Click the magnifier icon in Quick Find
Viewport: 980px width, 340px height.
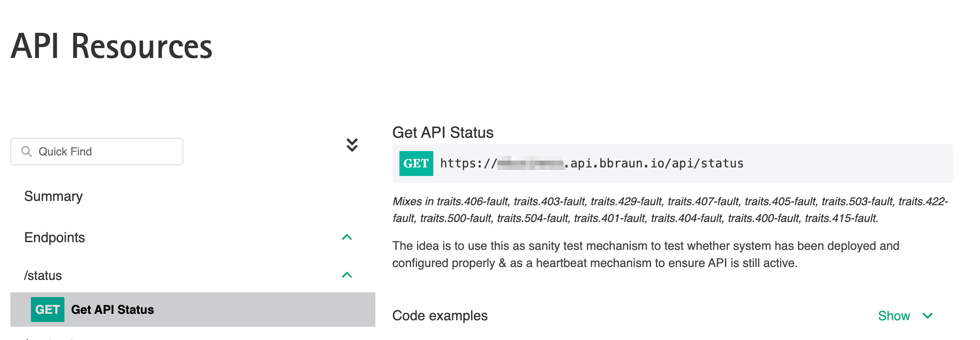point(27,152)
